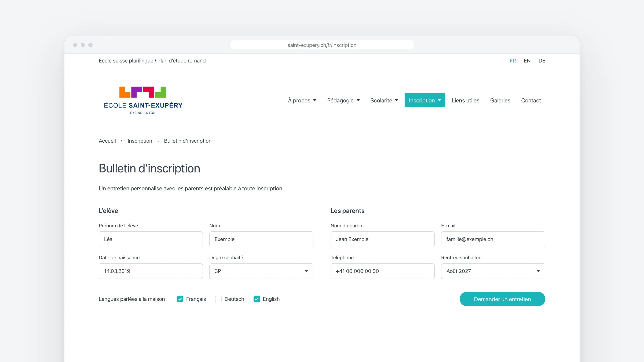Viewport: 644px width, 362px height.
Task: Switch language to DE
Action: [x=542, y=61]
